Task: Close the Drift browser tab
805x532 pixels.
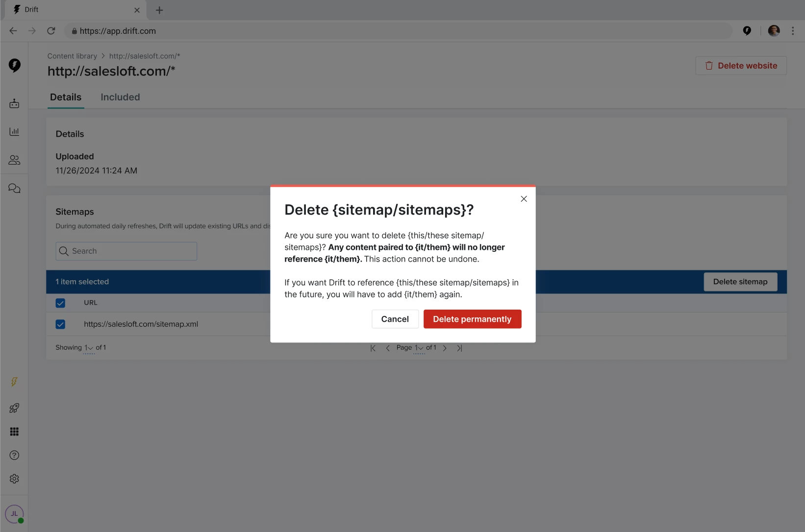Action: pos(137,10)
